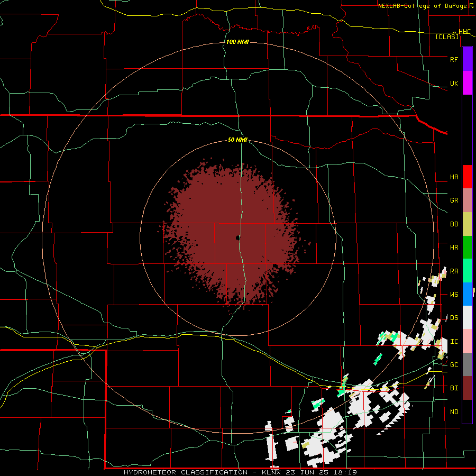Click the BI legend label
The width and height of the screenshot is (476, 476).
point(454,388)
